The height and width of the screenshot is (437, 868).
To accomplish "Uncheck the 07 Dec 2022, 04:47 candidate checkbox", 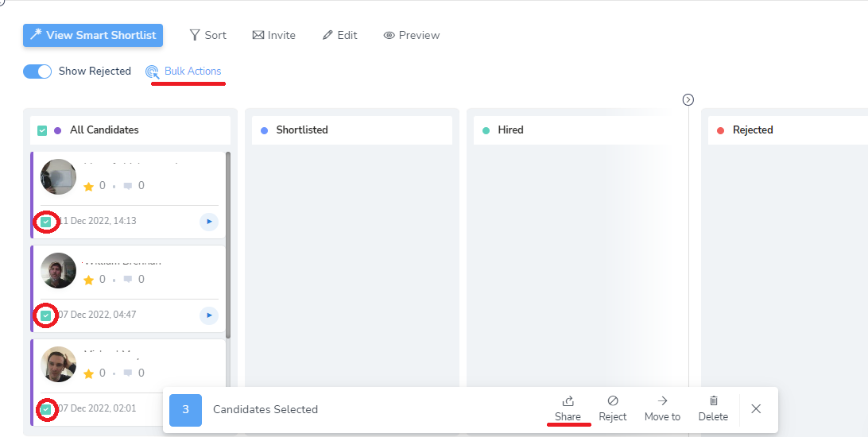I will tap(46, 315).
